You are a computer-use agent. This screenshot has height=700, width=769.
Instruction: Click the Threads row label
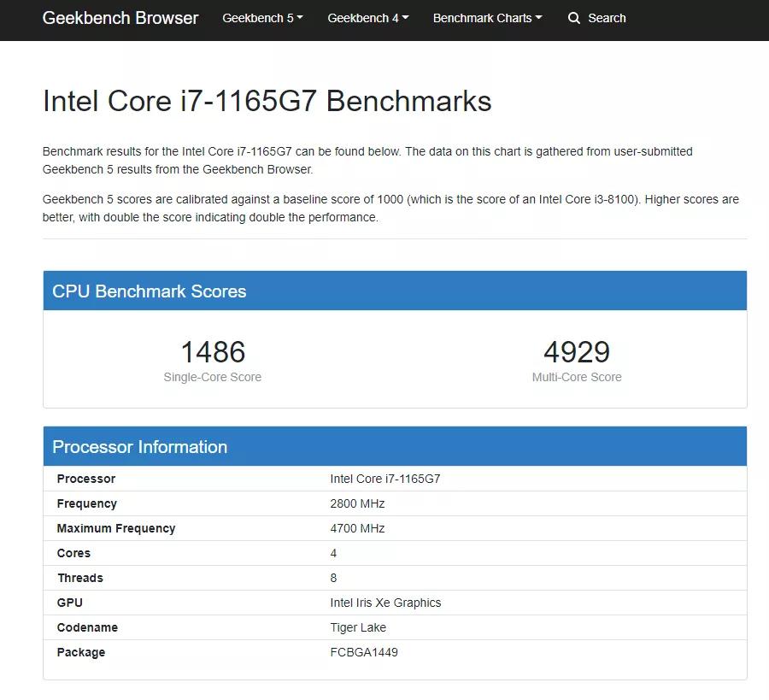(80, 578)
